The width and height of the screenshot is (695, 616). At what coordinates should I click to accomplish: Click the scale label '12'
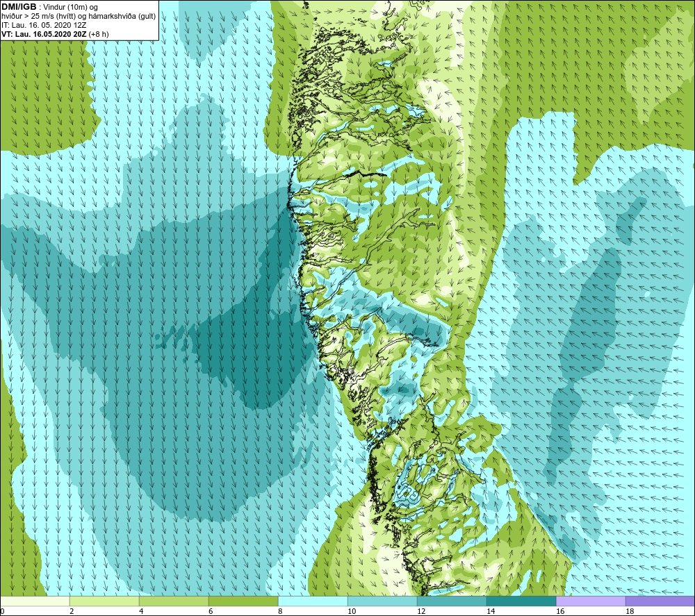421,612
